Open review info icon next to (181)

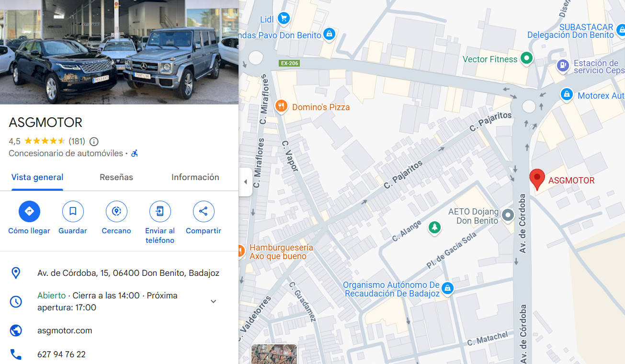click(94, 141)
